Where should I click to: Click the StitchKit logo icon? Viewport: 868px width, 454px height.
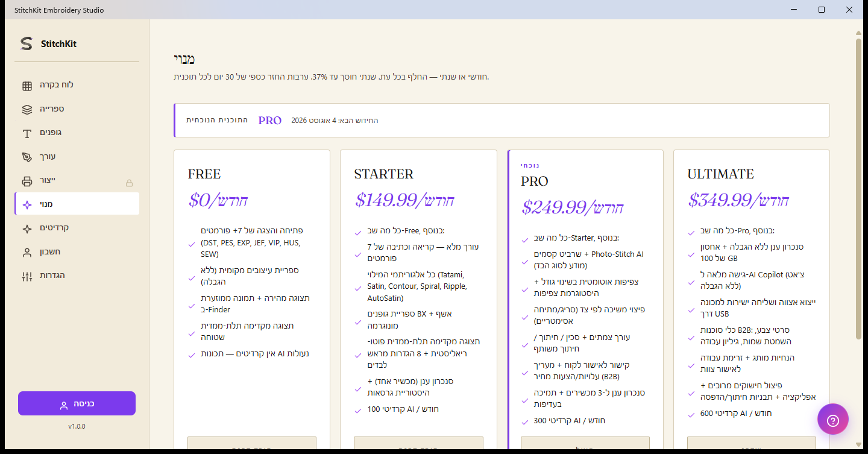click(27, 43)
